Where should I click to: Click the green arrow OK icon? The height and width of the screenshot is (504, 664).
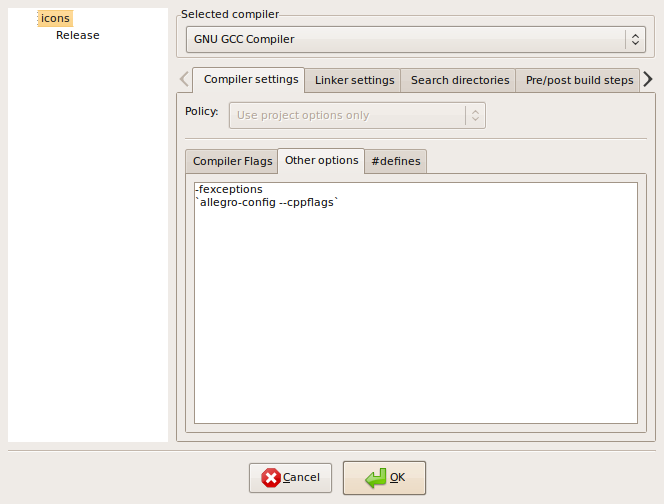[376, 478]
